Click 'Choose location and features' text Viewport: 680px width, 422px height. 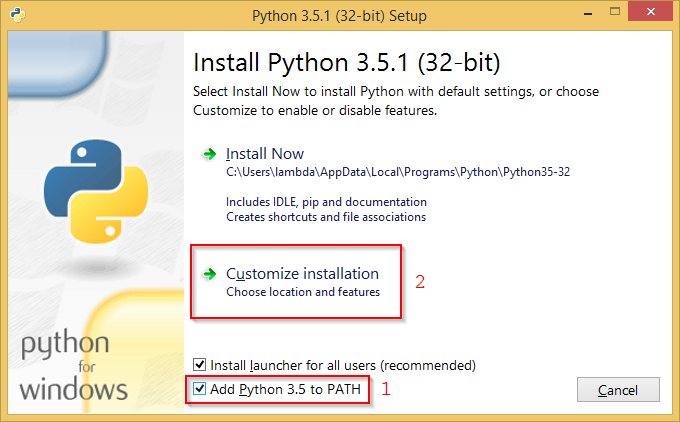(x=303, y=292)
